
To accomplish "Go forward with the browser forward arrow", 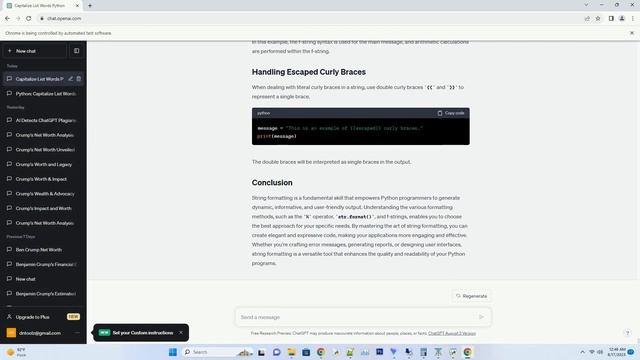I will pos(18,18).
